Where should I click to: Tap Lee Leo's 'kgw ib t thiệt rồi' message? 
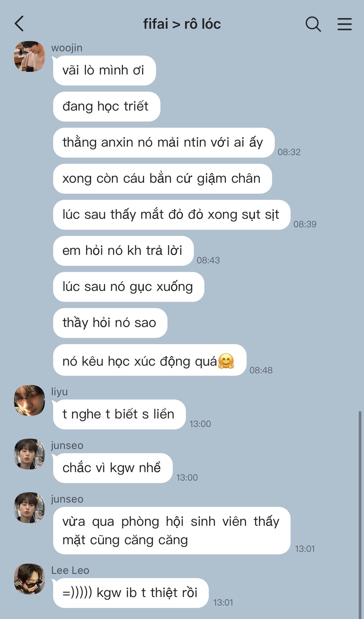[x=131, y=593]
